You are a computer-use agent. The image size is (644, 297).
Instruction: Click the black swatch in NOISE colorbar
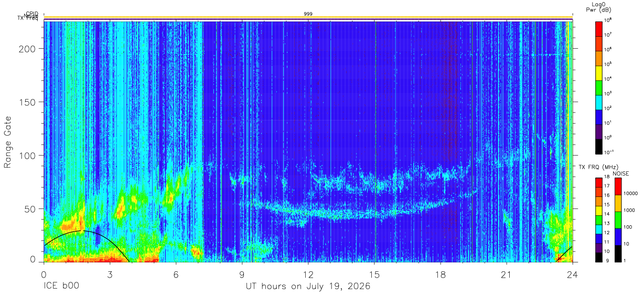(618, 254)
